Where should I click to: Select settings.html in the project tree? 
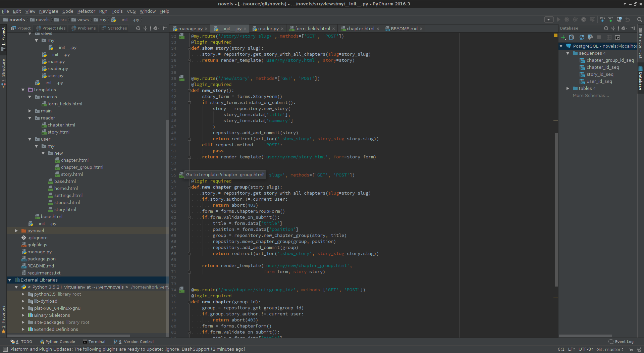(x=68, y=195)
